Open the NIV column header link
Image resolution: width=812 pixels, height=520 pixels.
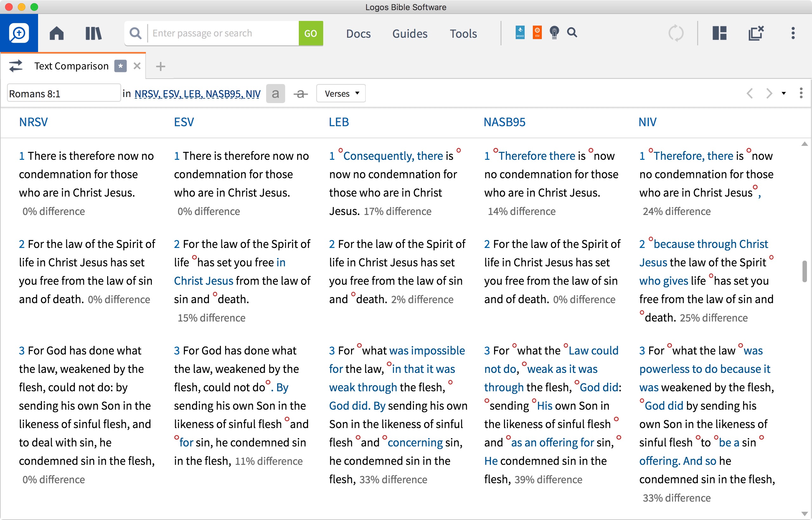click(x=647, y=122)
